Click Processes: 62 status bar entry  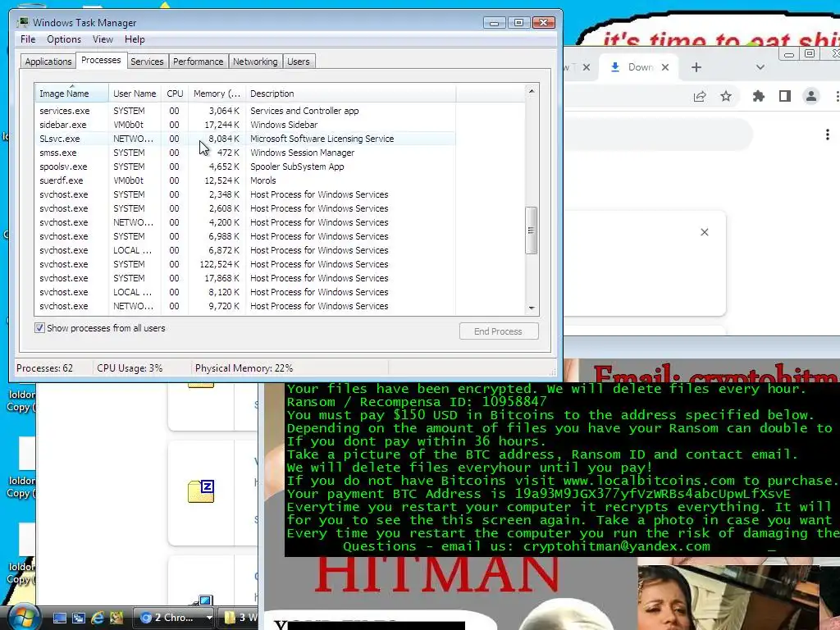44,368
